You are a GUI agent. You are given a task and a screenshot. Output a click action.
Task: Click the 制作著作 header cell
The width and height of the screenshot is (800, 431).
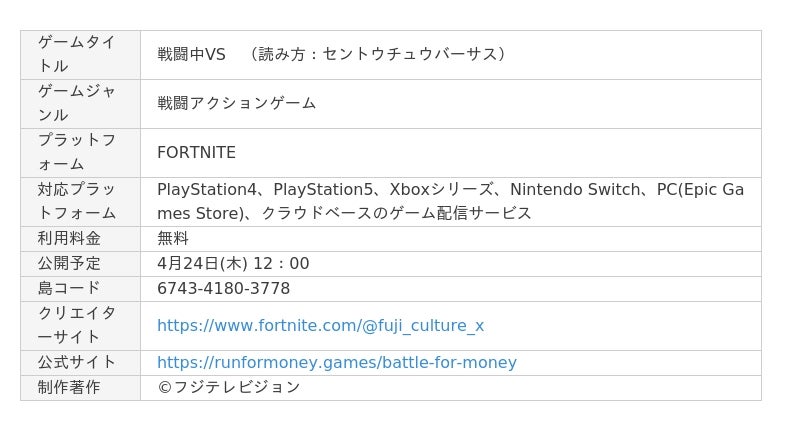pyautogui.click(x=81, y=388)
